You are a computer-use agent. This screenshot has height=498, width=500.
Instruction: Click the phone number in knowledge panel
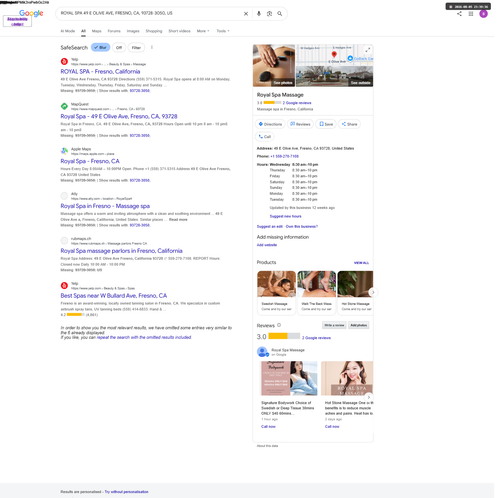coord(284,156)
